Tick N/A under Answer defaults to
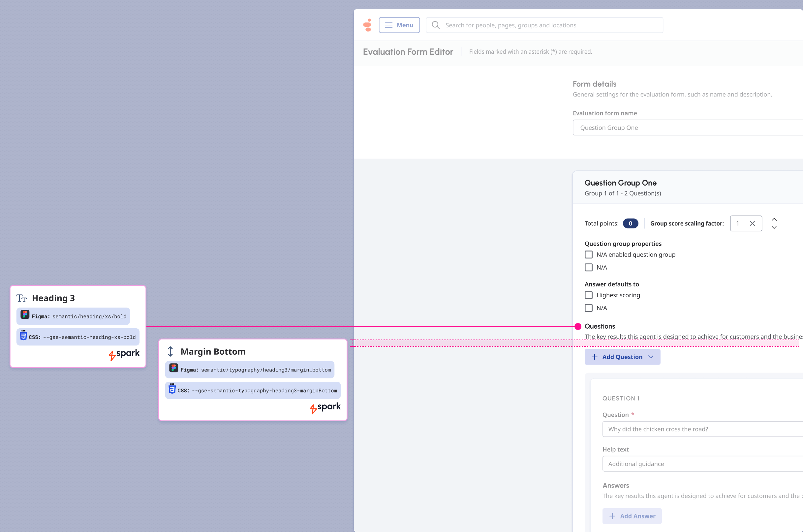This screenshot has width=803, height=532. point(589,308)
